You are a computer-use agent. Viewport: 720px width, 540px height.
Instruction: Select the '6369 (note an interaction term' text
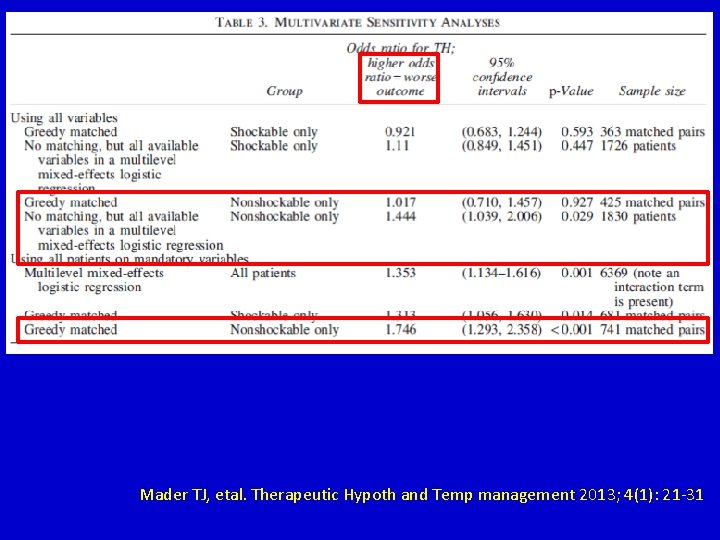pos(652,280)
